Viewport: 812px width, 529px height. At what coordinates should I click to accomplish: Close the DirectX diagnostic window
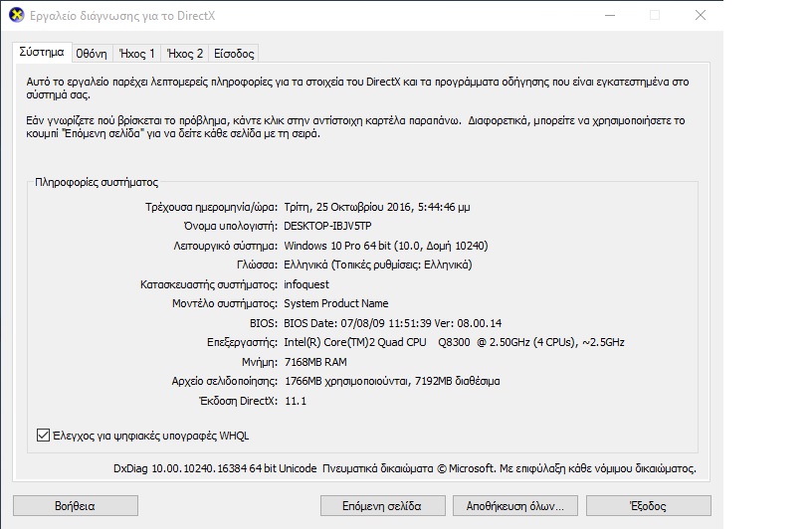tap(701, 15)
